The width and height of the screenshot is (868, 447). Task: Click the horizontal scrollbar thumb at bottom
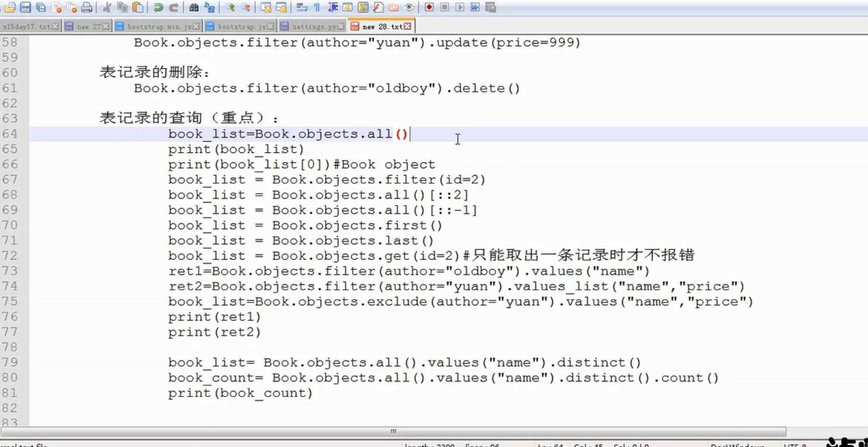[393, 431]
